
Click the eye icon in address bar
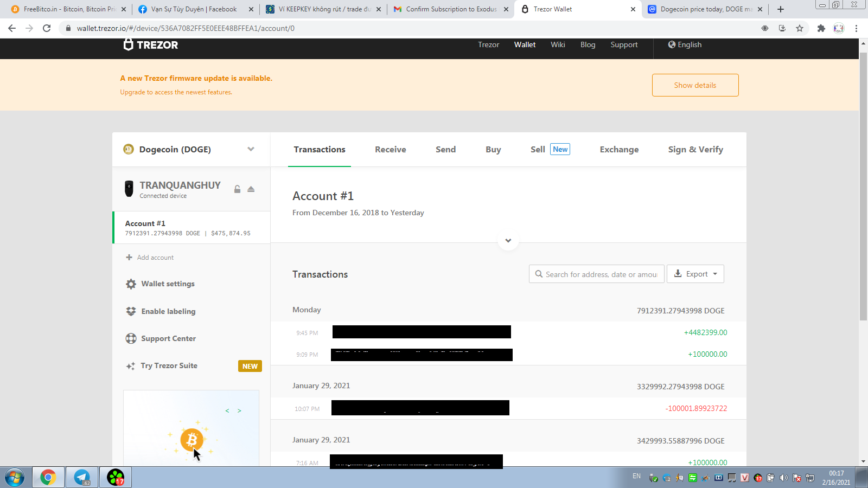coord(765,28)
